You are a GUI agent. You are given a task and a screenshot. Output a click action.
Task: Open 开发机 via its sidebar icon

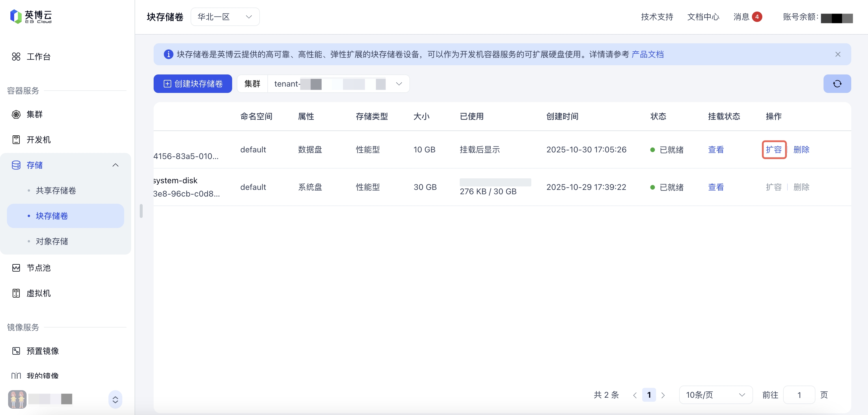[16, 140]
